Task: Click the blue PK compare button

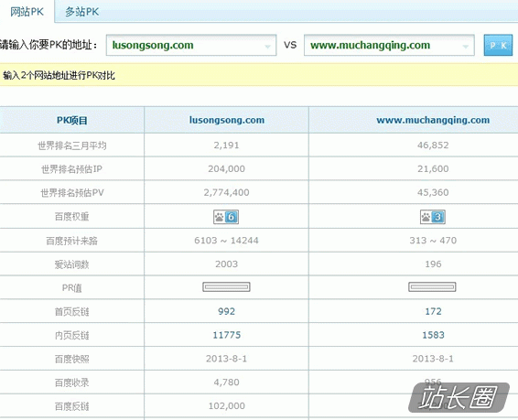Action: (498, 45)
